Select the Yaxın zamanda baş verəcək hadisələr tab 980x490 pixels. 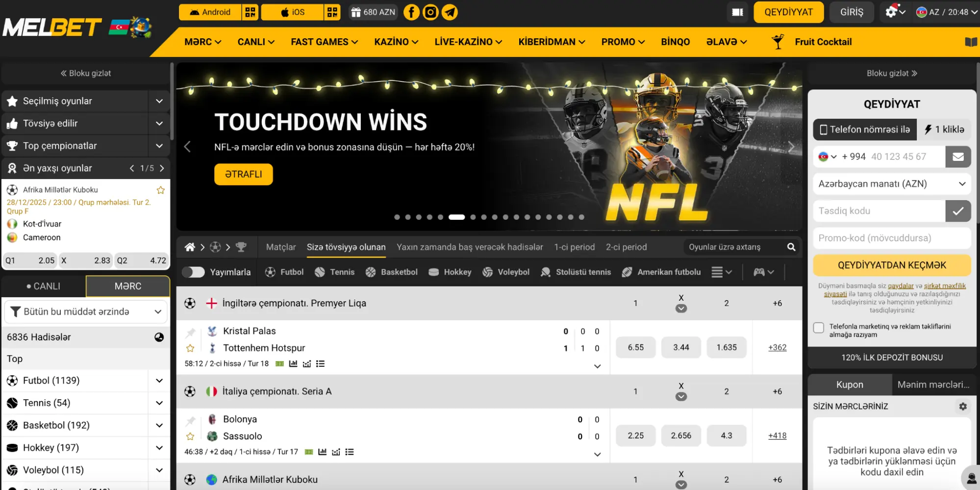[x=470, y=247]
